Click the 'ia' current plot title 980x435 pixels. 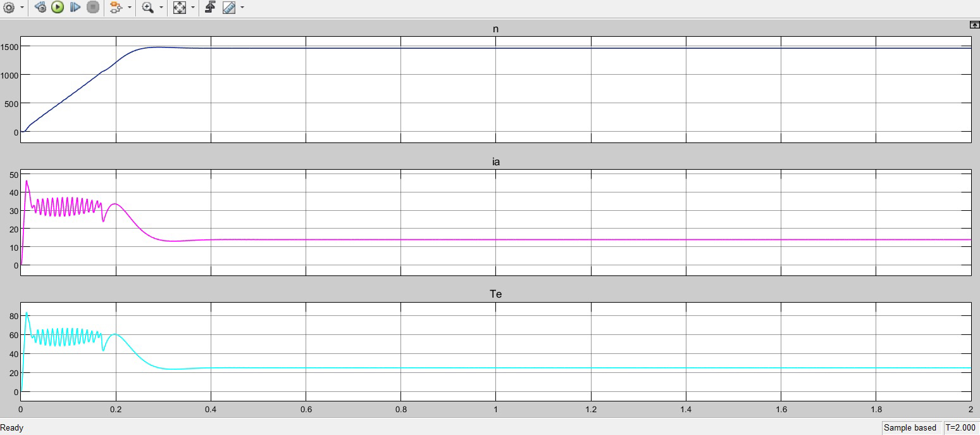tap(496, 162)
